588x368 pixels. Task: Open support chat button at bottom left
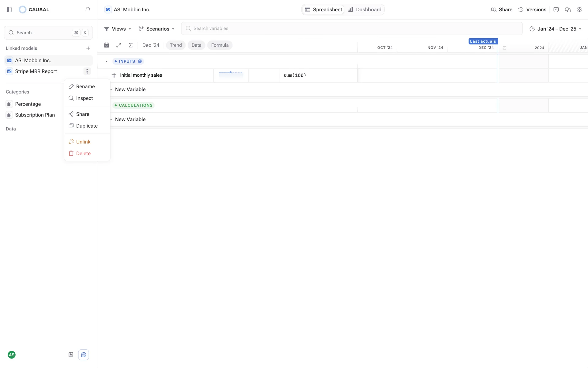pyautogui.click(x=84, y=355)
